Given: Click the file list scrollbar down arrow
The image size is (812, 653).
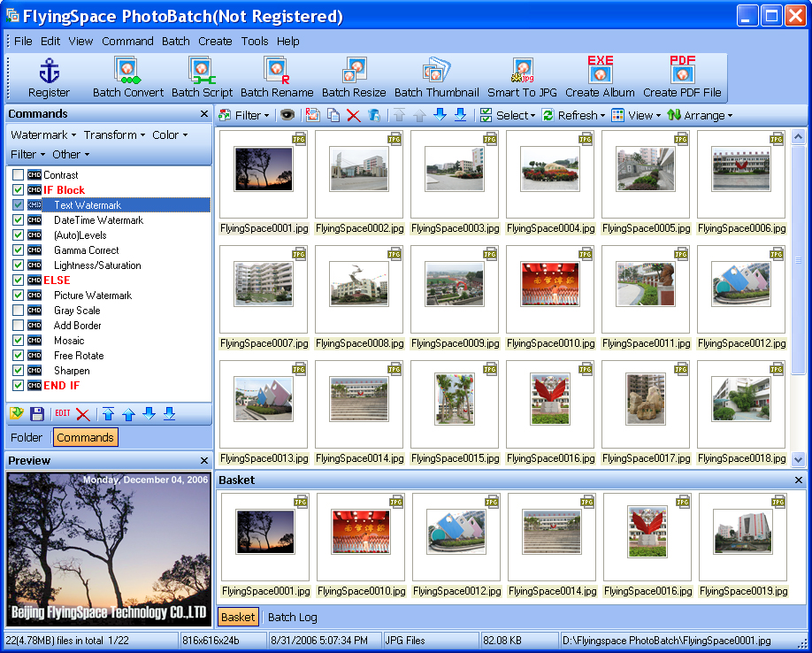Looking at the screenshot, I should coord(798,459).
